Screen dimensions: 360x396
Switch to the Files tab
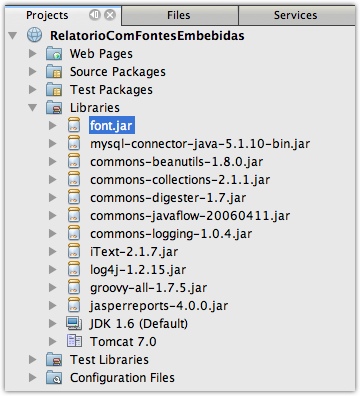tap(179, 15)
